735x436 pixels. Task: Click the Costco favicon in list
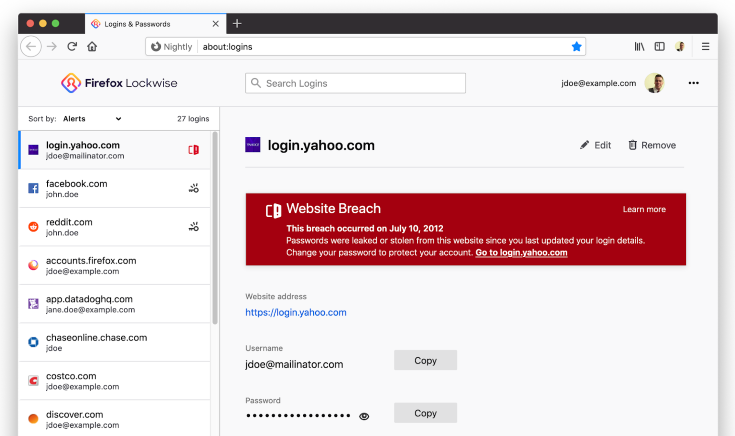[x=33, y=381]
